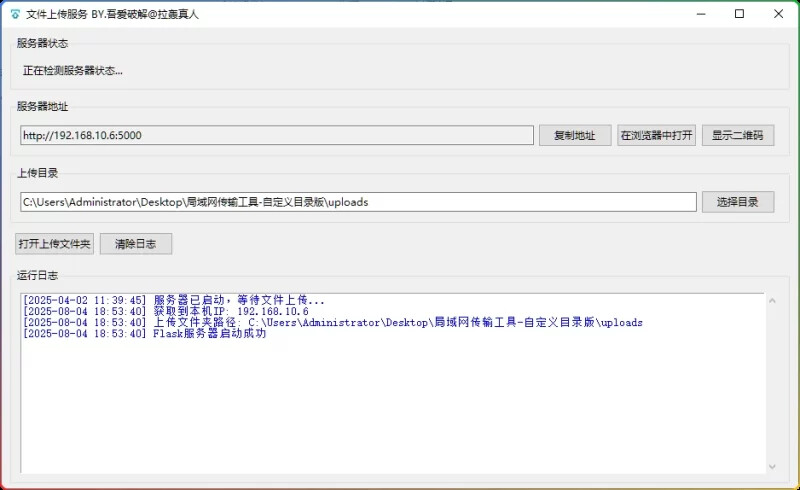
Task: Click the scroll-up arrow of the log
Action: pyautogui.click(x=771, y=300)
